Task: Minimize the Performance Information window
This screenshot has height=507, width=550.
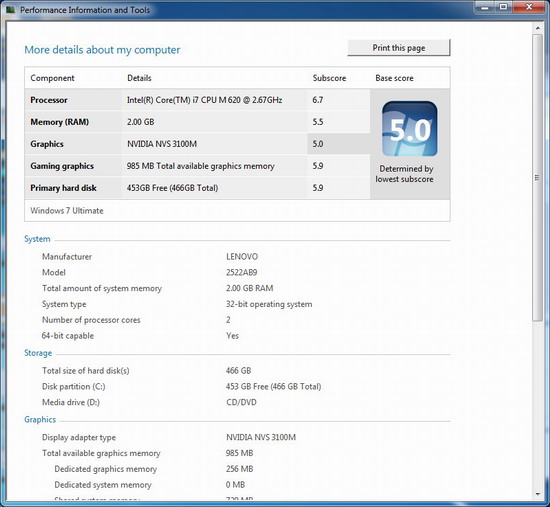Action: (485, 7)
